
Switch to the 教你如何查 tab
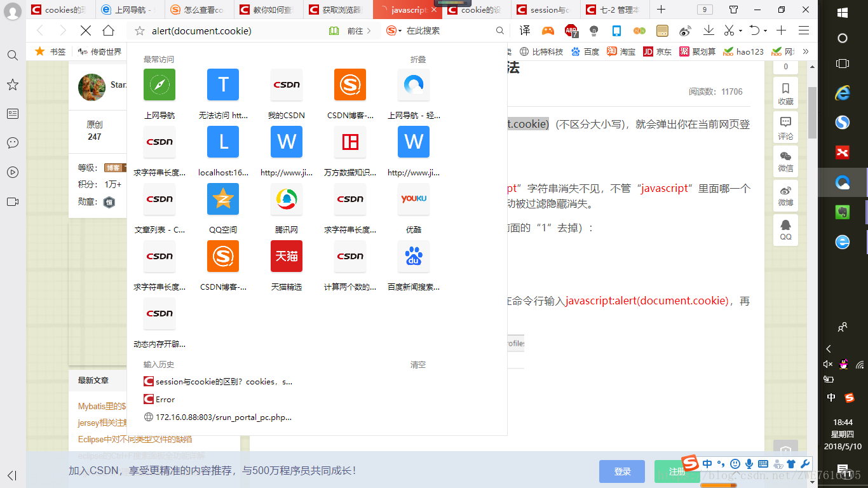click(x=268, y=10)
